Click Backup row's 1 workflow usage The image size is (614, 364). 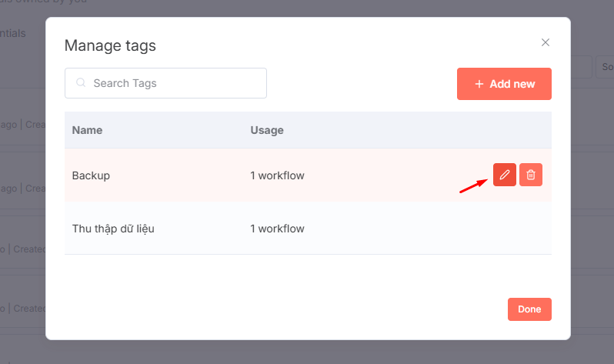277,175
